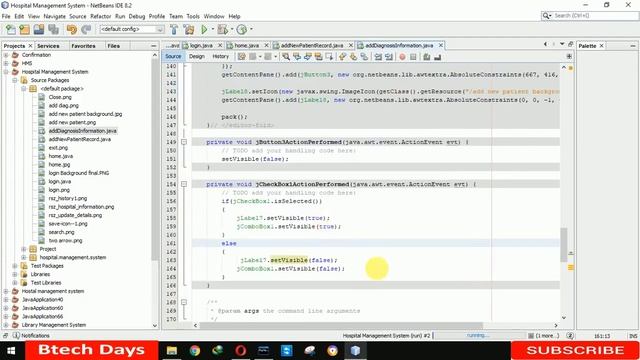The image size is (640, 360).
Task: Open the Run Project dropdown arrow
Action: click(213, 29)
